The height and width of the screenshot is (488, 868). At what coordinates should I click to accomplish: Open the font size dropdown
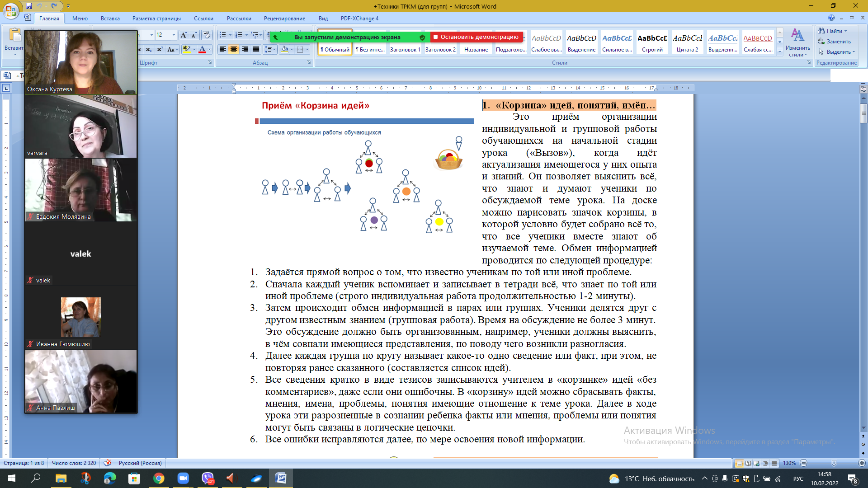click(x=174, y=35)
